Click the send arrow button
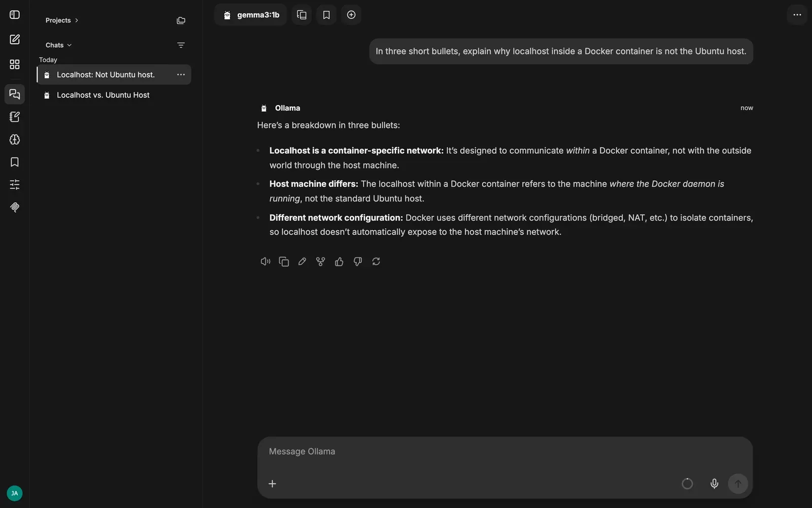The image size is (812, 508). [x=738, y=484]
